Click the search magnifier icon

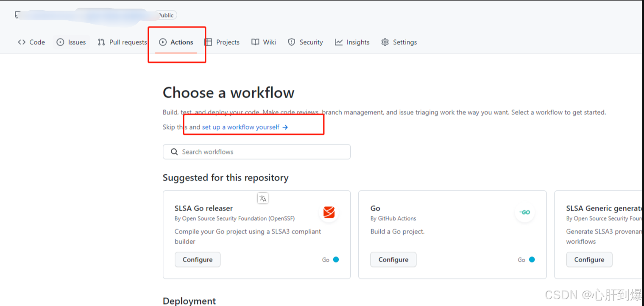[x=174, y=152]
